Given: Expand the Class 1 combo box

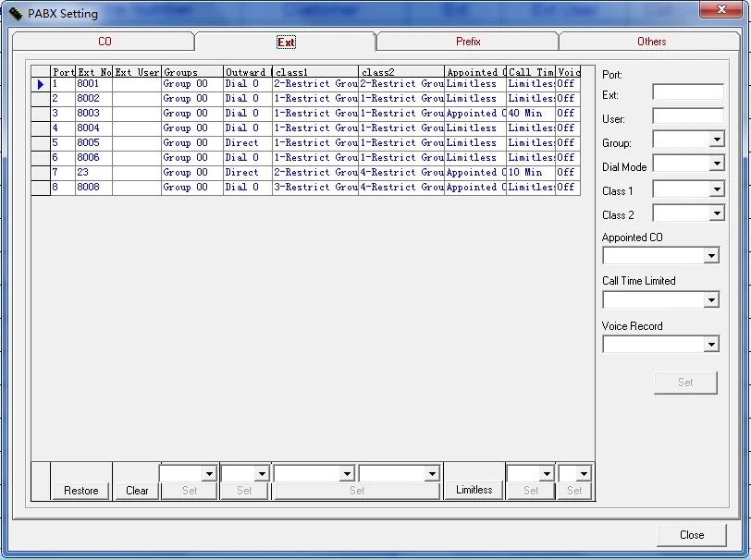Looking at the screenshot, I should 716,189.
